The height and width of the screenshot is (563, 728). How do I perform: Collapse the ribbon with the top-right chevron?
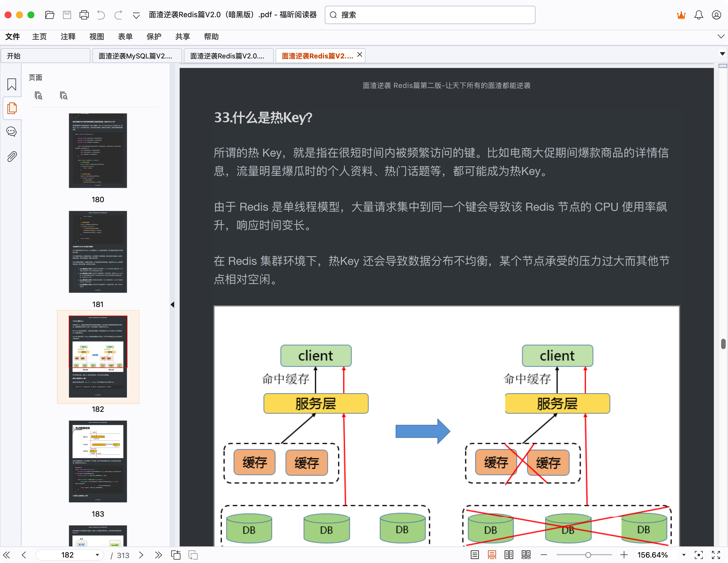[720, 36]
